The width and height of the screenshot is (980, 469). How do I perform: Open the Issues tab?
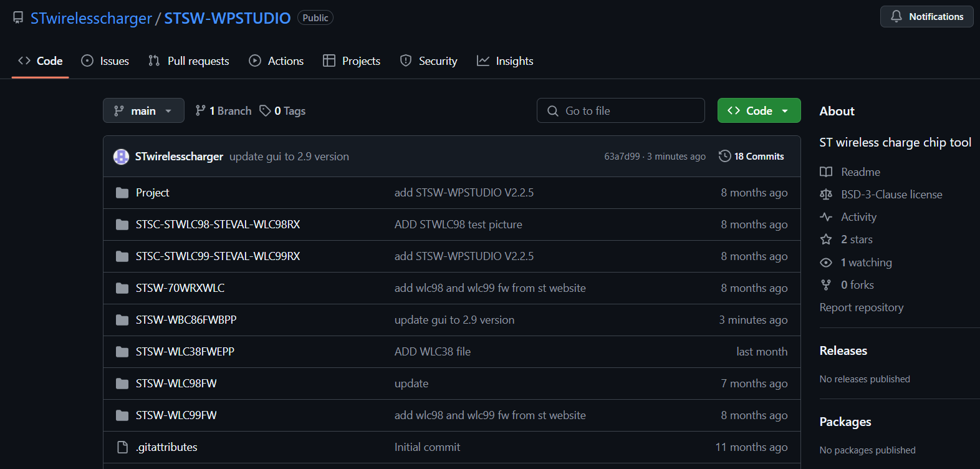click(105, 61)
